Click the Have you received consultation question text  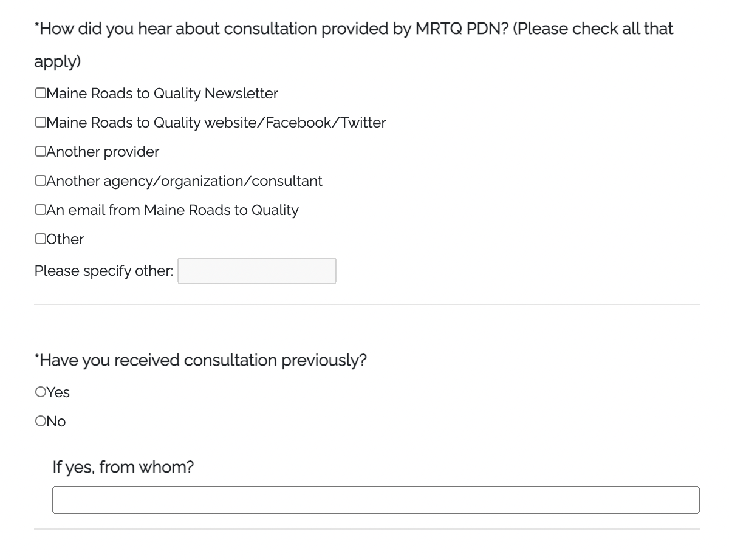point(201,360)
